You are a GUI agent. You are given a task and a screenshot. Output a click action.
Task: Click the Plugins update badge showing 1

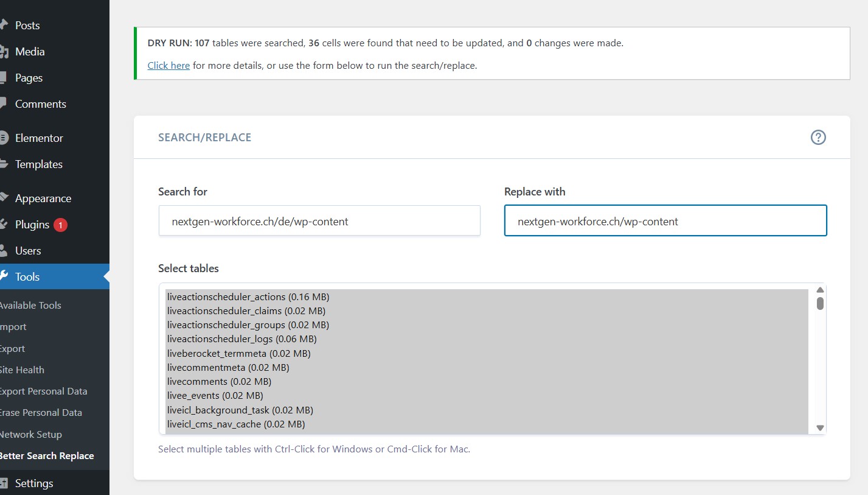pos(60,225)
